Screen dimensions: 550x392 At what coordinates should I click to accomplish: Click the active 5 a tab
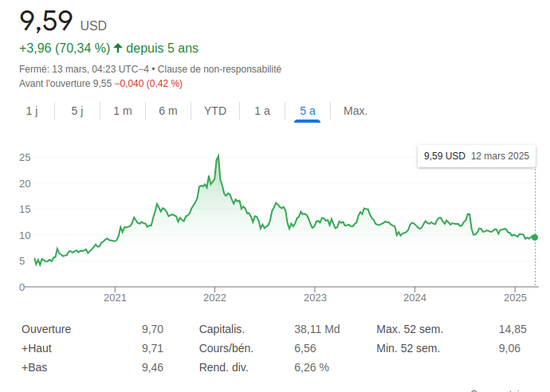pos(308,111)
